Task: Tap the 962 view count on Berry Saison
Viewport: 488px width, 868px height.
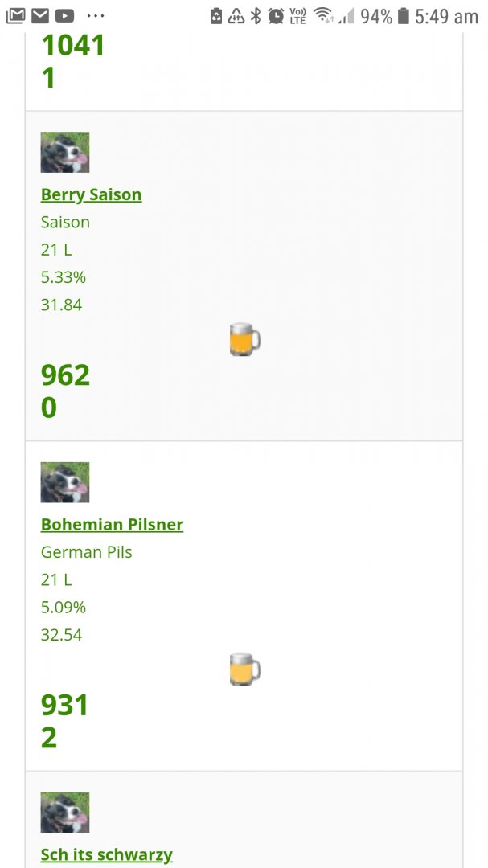Action: [x=65, y=375]
